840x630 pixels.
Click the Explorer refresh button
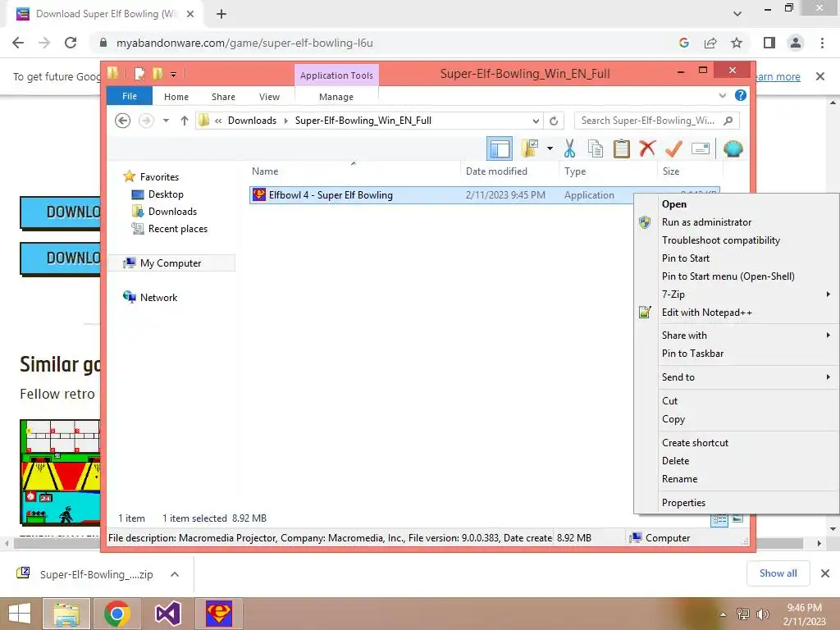tap(554, 121)
